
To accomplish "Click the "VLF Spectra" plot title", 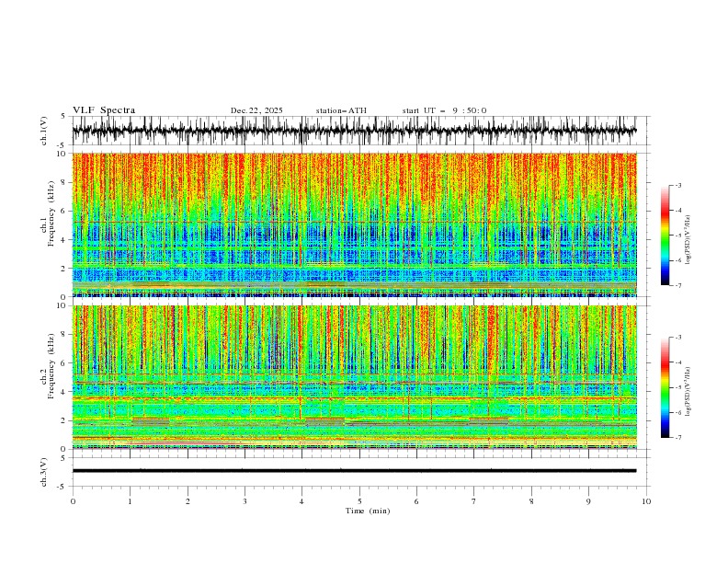I will point(104,110).
